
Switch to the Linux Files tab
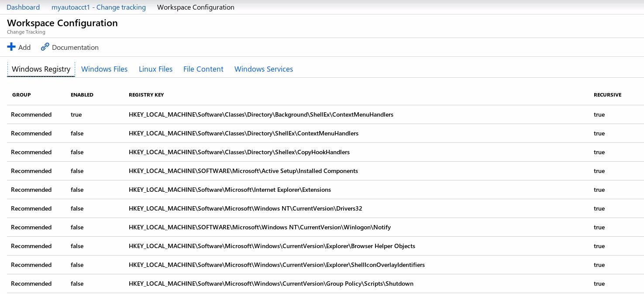[155, 69]
